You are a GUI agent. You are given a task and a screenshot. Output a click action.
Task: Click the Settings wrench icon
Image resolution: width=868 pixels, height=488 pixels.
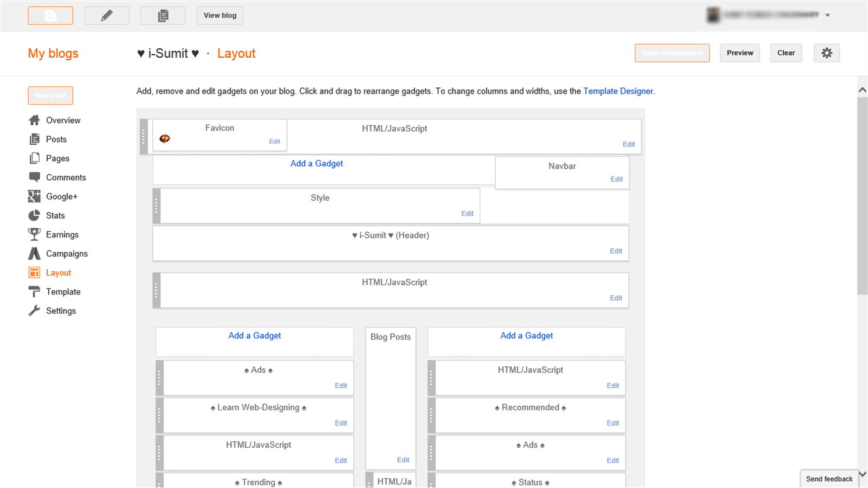point(34,311)
